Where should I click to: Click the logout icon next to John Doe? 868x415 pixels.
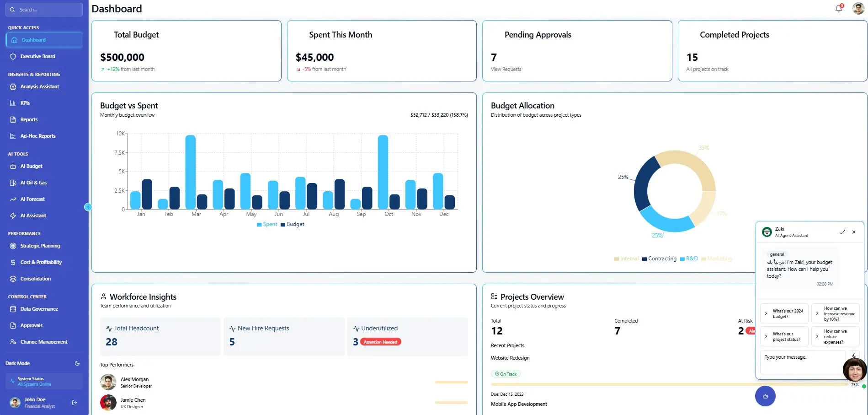click(x=75, y=403)
